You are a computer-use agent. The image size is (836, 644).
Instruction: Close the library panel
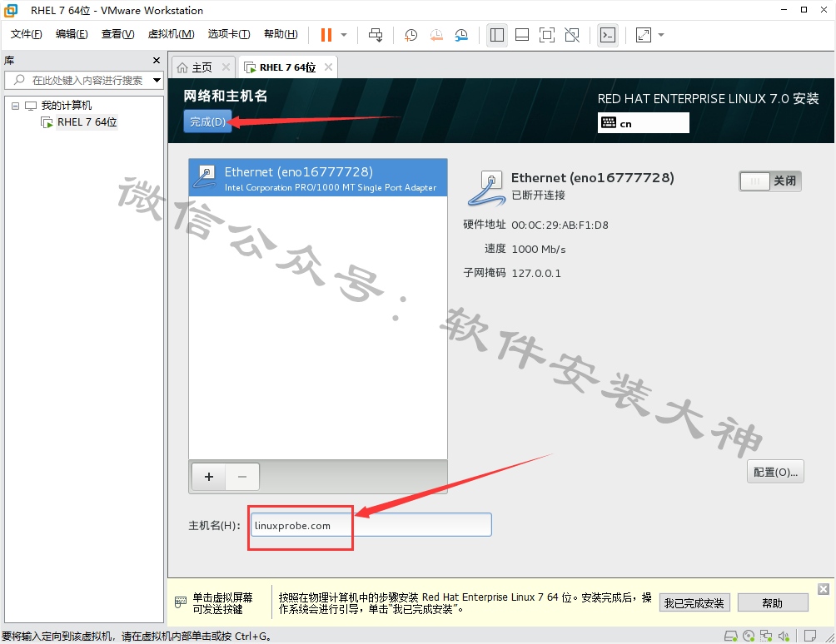coord(157,60)
